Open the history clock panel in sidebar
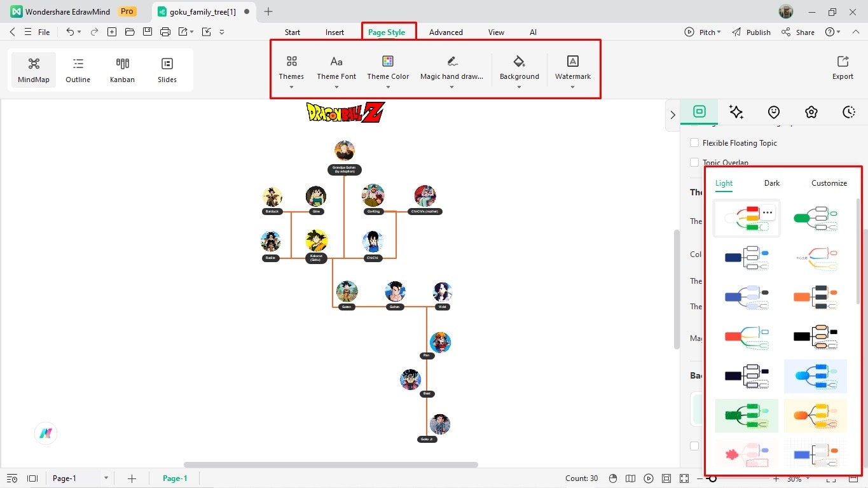This screenshot has width=868, height=488. click(849, 112)
